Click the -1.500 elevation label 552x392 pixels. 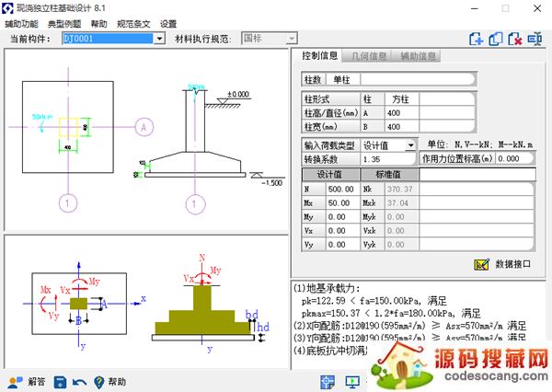(271, 183)
